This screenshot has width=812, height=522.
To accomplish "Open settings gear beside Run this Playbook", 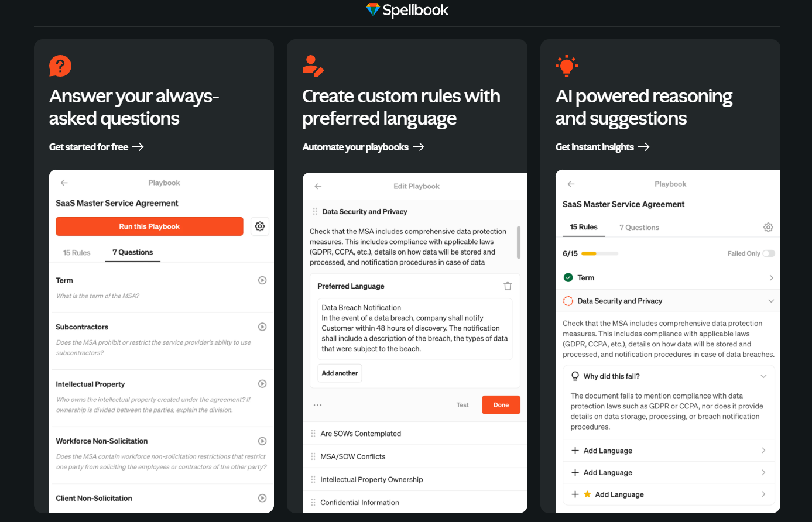I will pos(260,226).
